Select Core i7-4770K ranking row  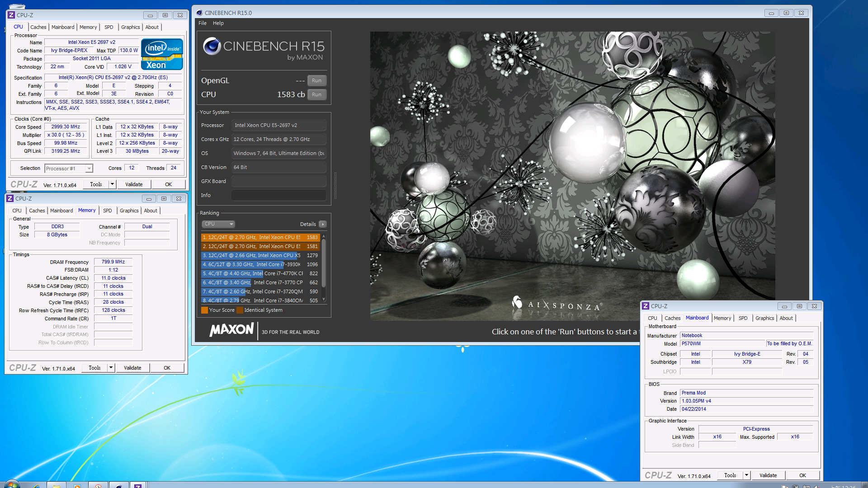[260, 273]
